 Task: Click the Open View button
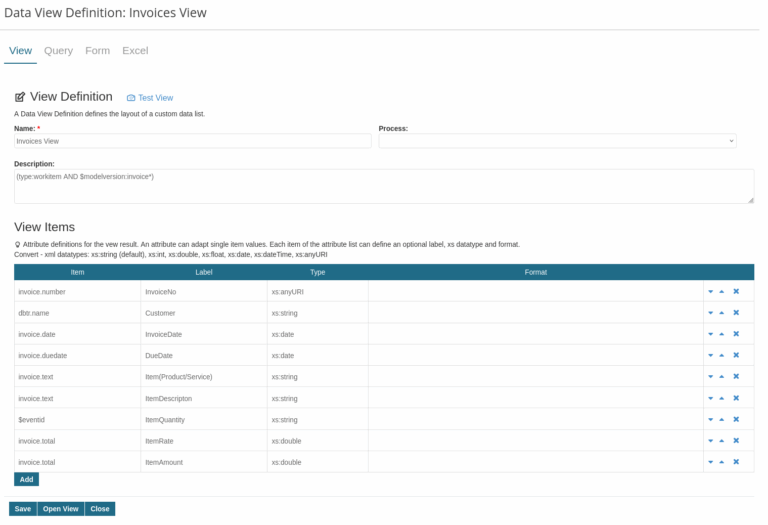61,509
